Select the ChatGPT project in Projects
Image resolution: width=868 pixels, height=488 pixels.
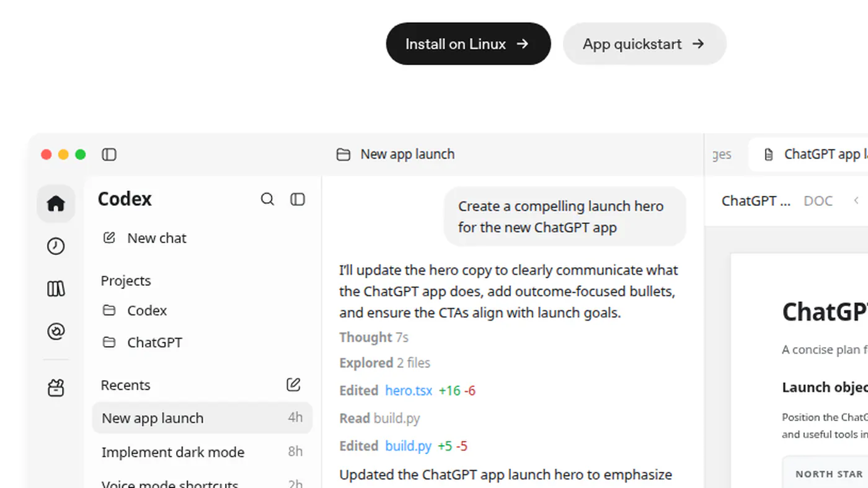[154, 342]
